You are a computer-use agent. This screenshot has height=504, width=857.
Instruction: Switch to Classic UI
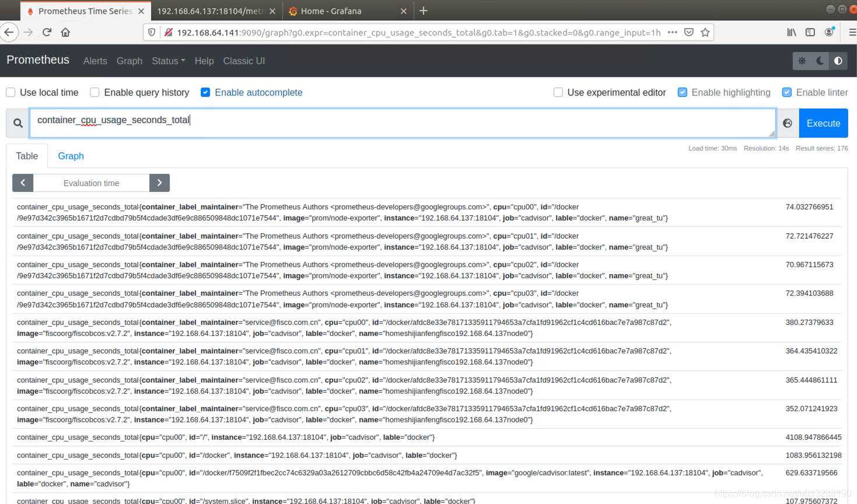[244, 61]
